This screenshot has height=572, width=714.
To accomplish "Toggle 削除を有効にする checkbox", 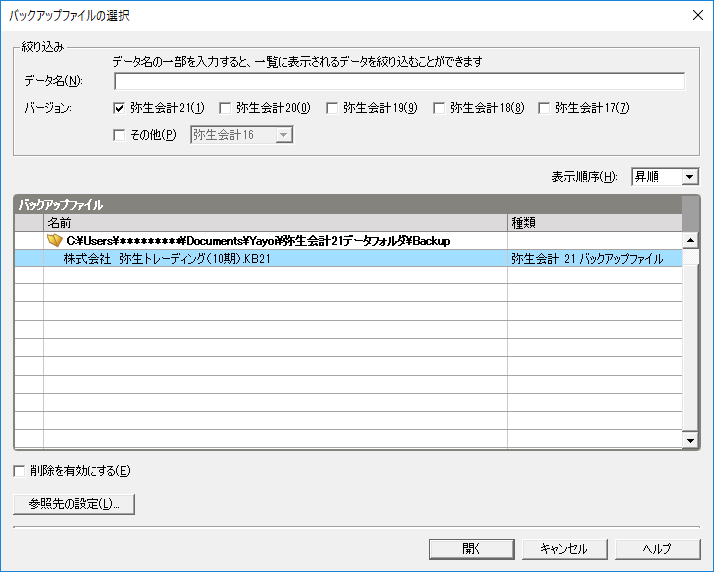I will (x=19, y=471).
